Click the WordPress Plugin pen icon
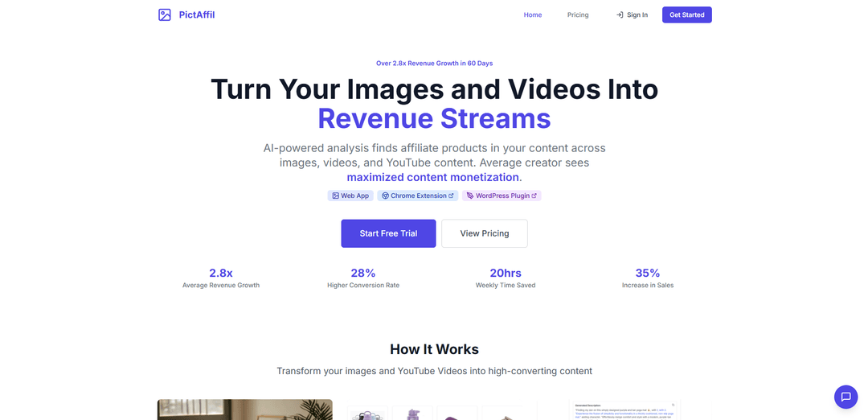Viewport: 868px width, 420px height. point(470,196)
